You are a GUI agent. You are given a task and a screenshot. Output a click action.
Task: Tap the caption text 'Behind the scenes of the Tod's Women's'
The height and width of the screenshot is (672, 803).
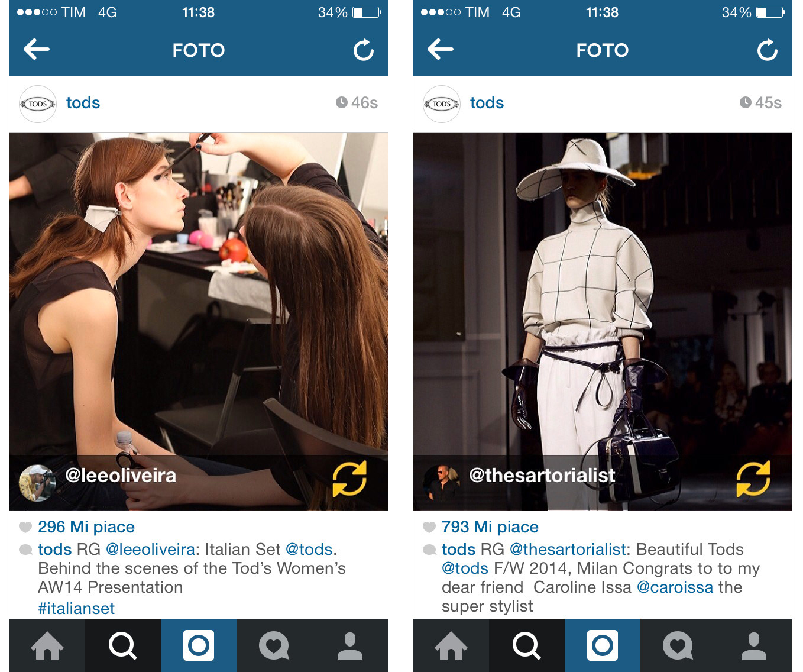click(x=192, y=568)
